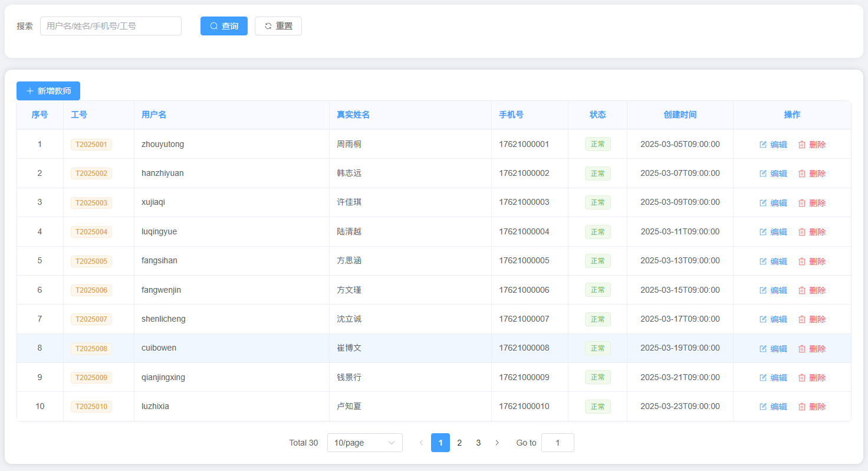
Task: Click the username fangwenjin
Action: pos(162,290)
